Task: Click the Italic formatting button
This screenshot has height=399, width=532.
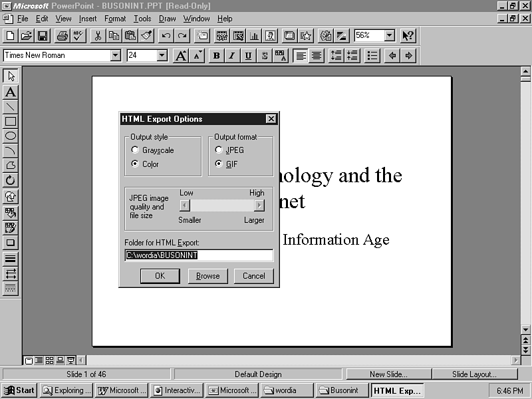Action: [232, 56]
